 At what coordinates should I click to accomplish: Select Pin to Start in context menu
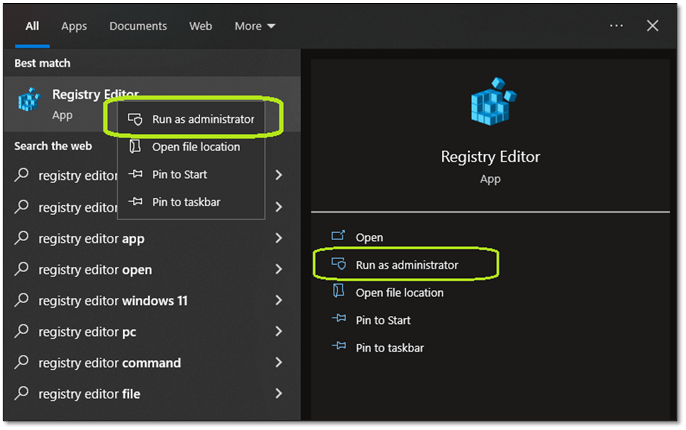(192, 175)
